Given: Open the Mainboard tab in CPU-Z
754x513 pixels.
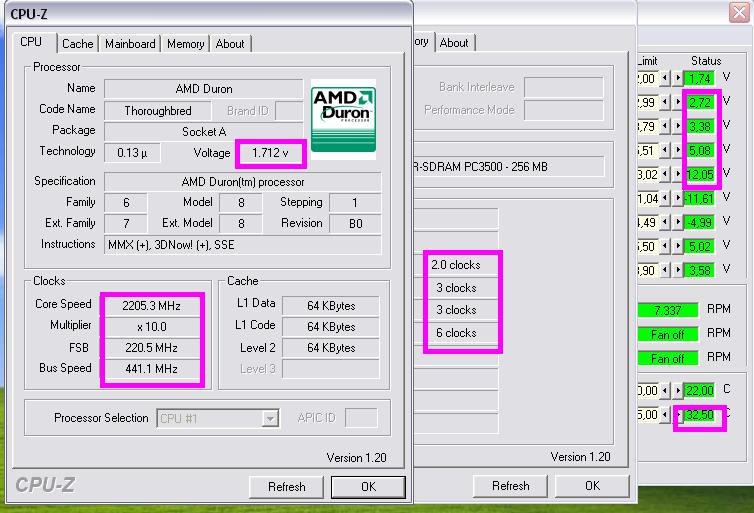Looking at the screenshot, I should (130, 44).
